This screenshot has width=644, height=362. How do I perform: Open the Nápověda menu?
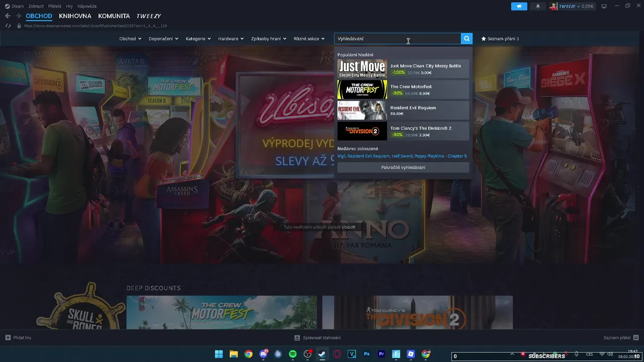(87, 6)
